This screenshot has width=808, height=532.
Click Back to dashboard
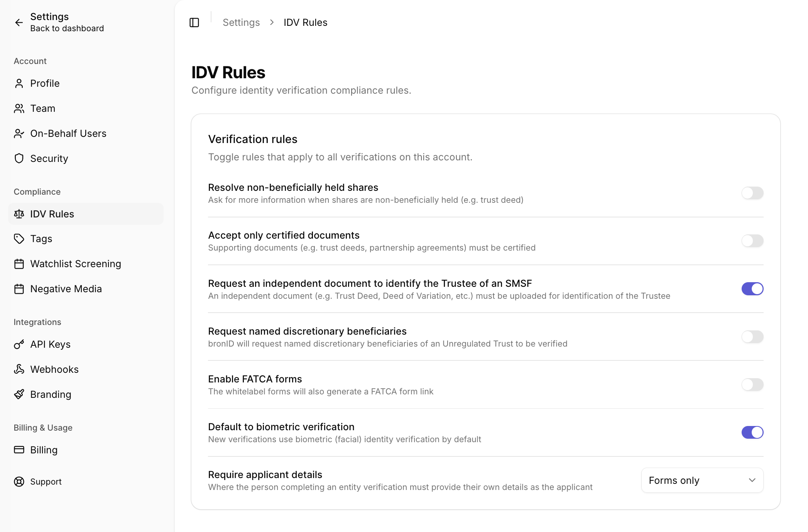[67, 29]
